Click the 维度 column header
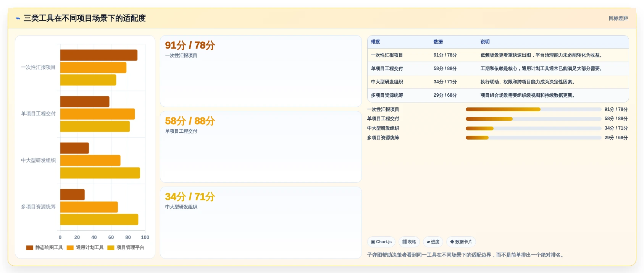Image resolution: width=644 pixels, height=273 pixels. point(376,42)
